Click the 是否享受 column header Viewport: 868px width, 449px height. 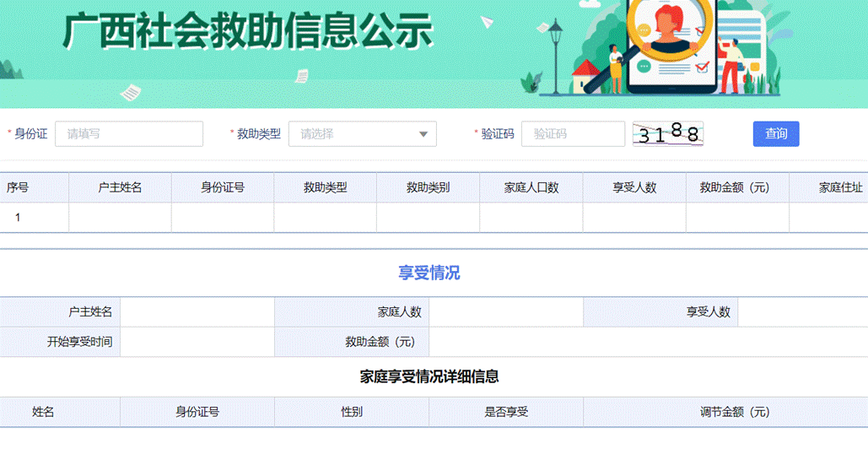506,412
